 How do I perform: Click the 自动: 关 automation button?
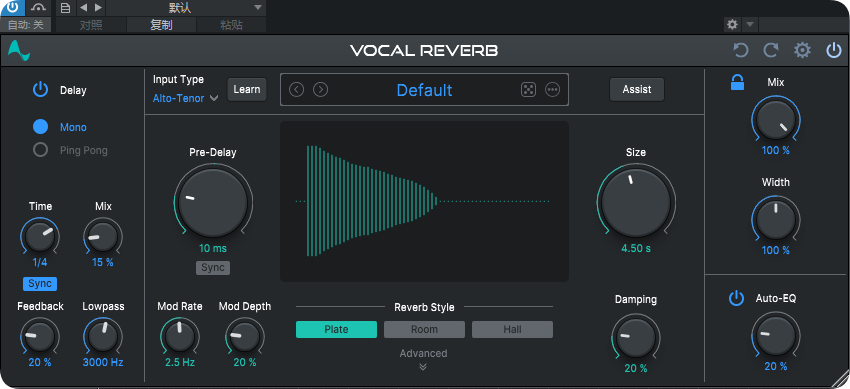coord(25,25)
